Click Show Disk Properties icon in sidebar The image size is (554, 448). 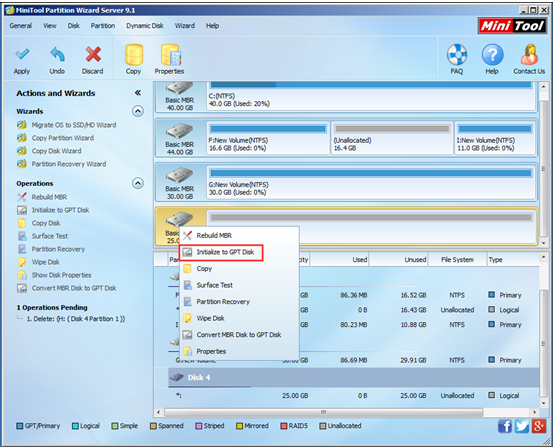(22, 275)
